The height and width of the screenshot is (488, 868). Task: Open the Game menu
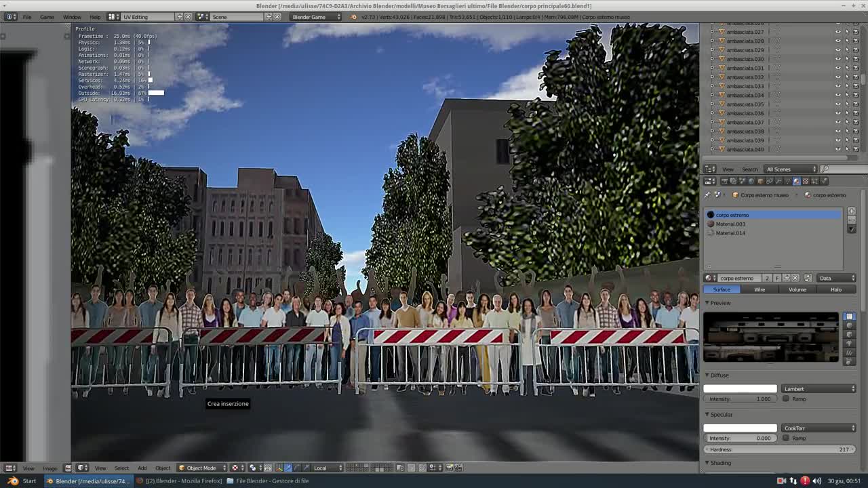pyautogui.click(x=47, y=16)
